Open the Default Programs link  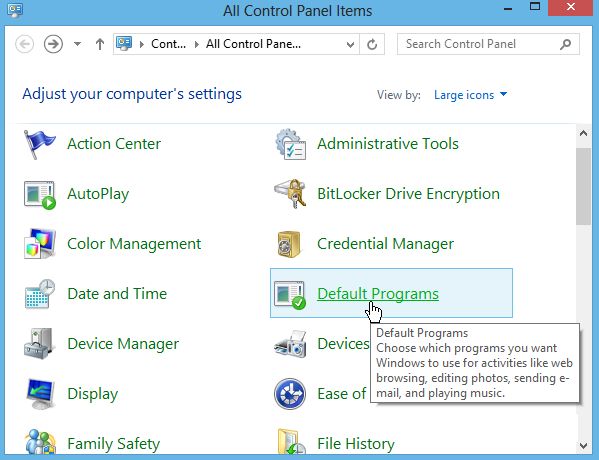(x=378, y=294)
